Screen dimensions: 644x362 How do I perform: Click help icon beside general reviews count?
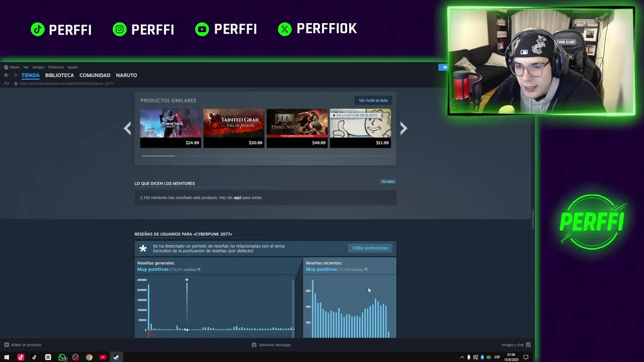point(199,269)
